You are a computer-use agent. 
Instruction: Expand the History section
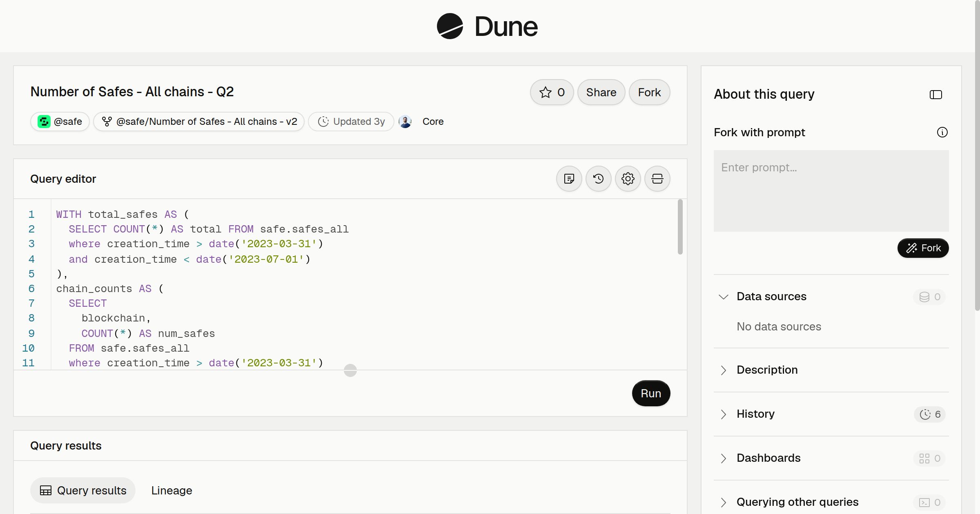click(831, 414)
